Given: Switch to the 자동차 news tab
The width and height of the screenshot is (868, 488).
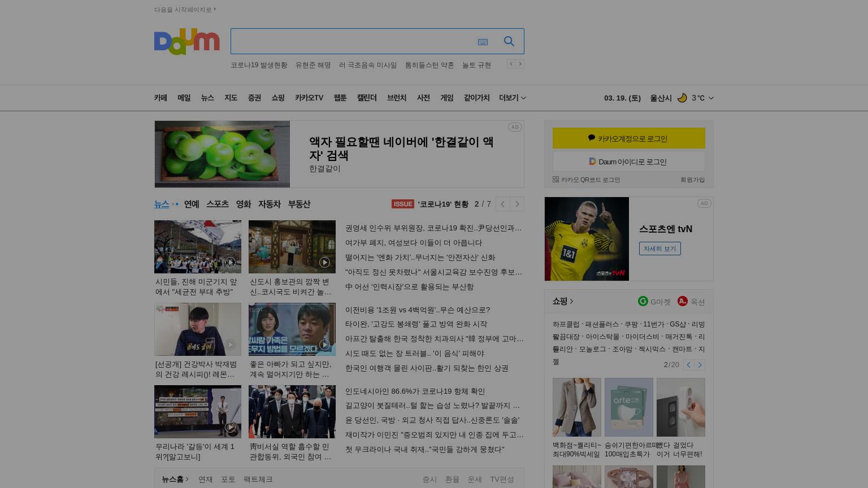Looking at the screenshot, I should point(270,204).
